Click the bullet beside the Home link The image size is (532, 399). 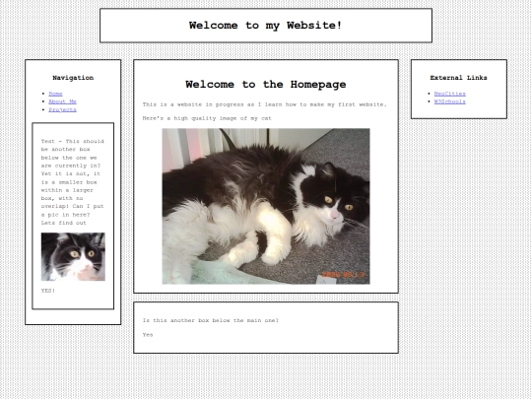tap(43, 94)
